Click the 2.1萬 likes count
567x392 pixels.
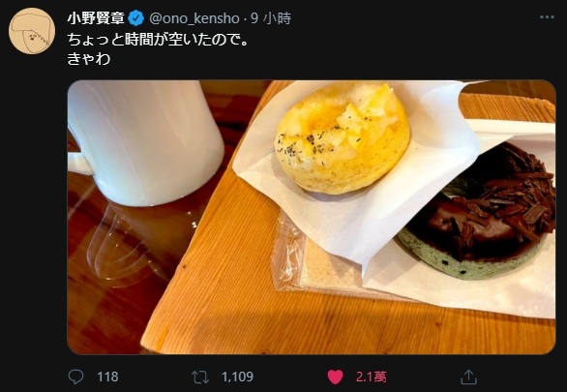coord(371,377)
